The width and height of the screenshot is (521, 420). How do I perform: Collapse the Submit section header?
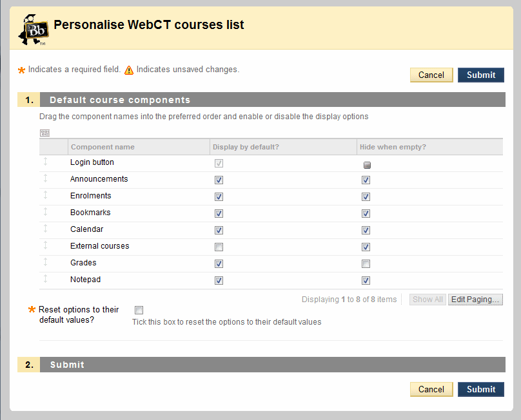coord(66,365)
